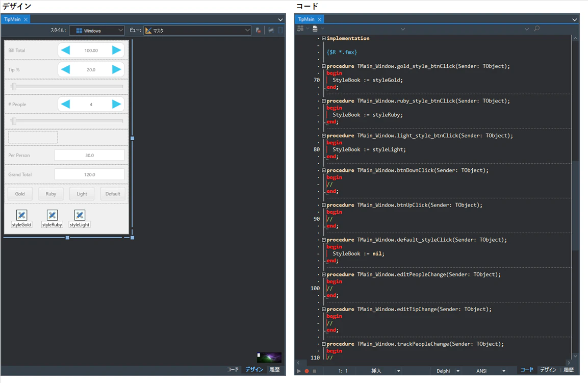Click the search magnifier in the code editor toolbar
The image size is (588, 383).
click(x=536, y=29)
